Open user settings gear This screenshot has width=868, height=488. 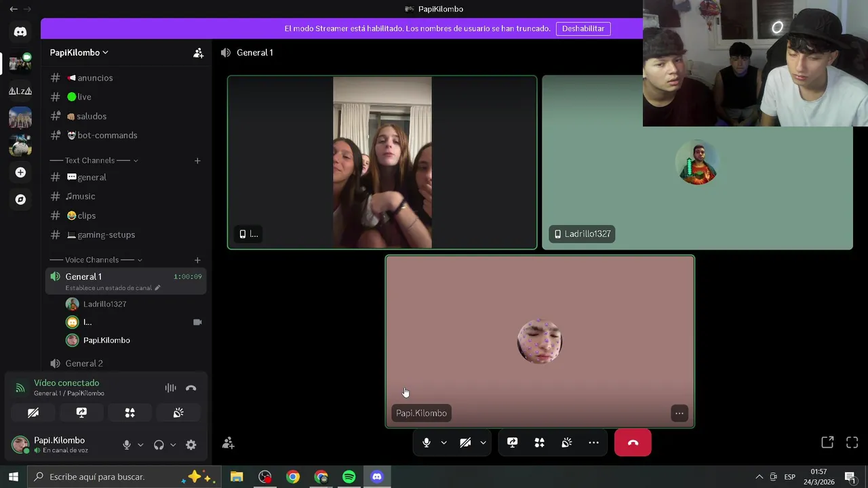point(191,445)
